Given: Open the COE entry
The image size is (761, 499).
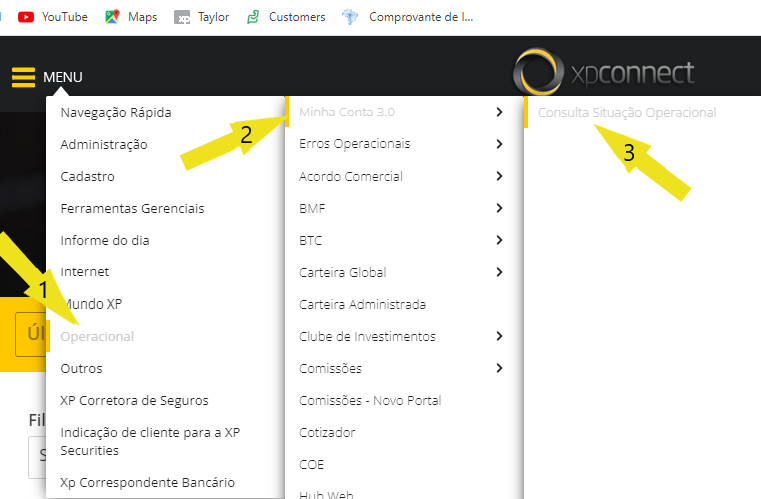Looking at the screenshot, I should 312,465.
